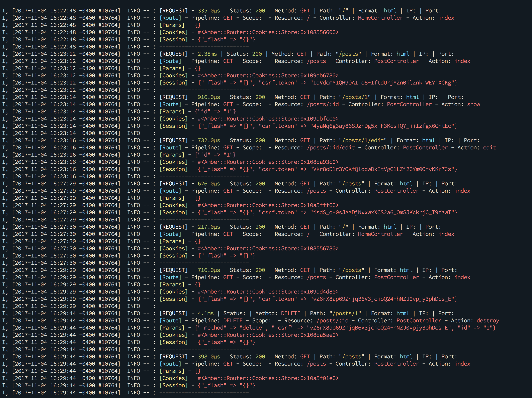This screenshot has height=398, width=532.
Task: Click token vZ6rX8ap69 in the Session line
Action: tap(382, 299)
